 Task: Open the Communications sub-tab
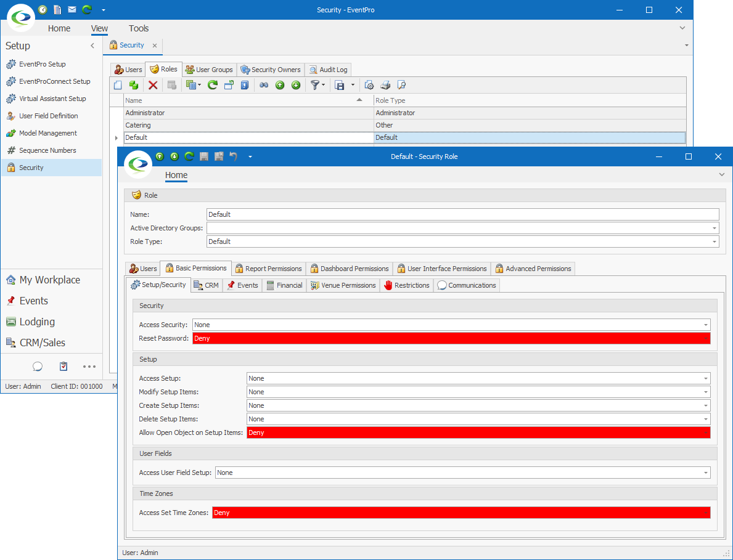[x=467, y=285]
